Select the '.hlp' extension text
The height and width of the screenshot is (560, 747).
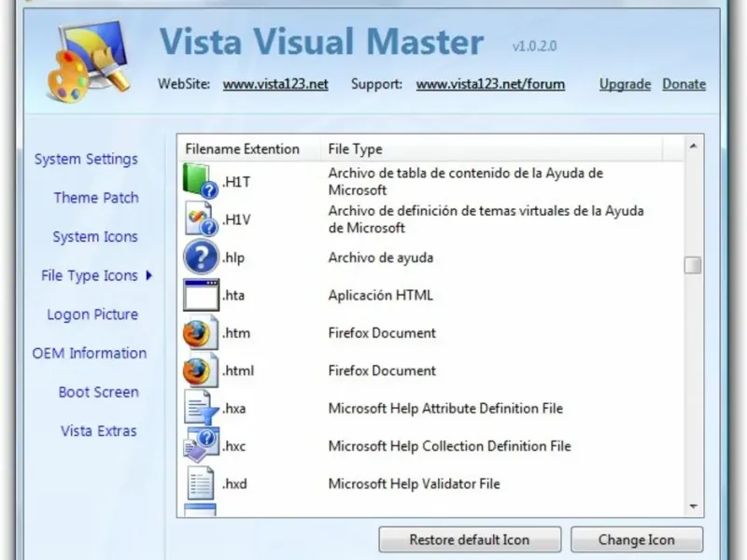[233, 258]
